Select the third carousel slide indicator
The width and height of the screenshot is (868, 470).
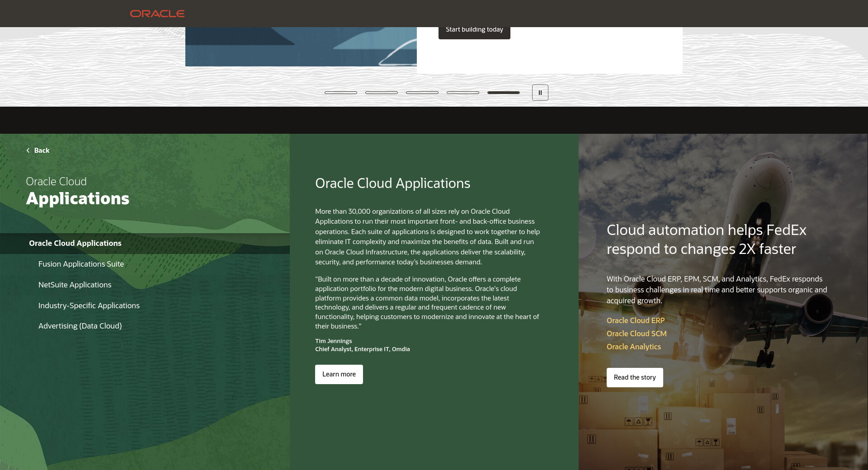(x=422, y=93)
